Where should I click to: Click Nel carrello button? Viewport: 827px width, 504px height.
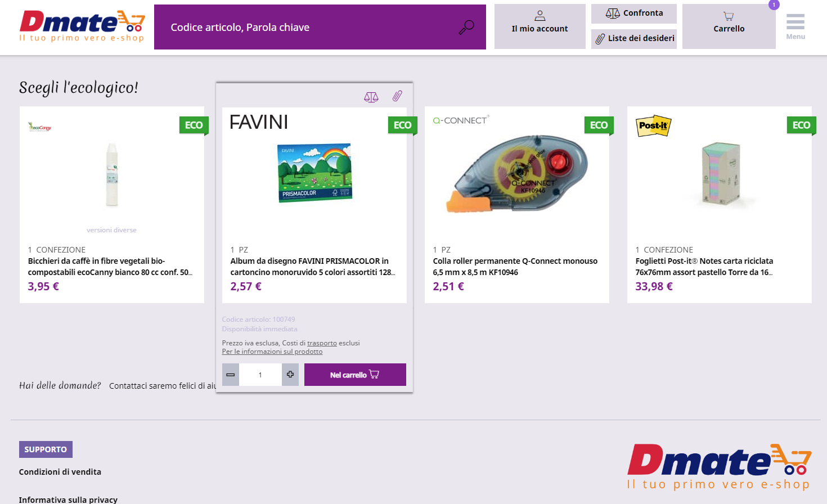(x=355, y=375)
